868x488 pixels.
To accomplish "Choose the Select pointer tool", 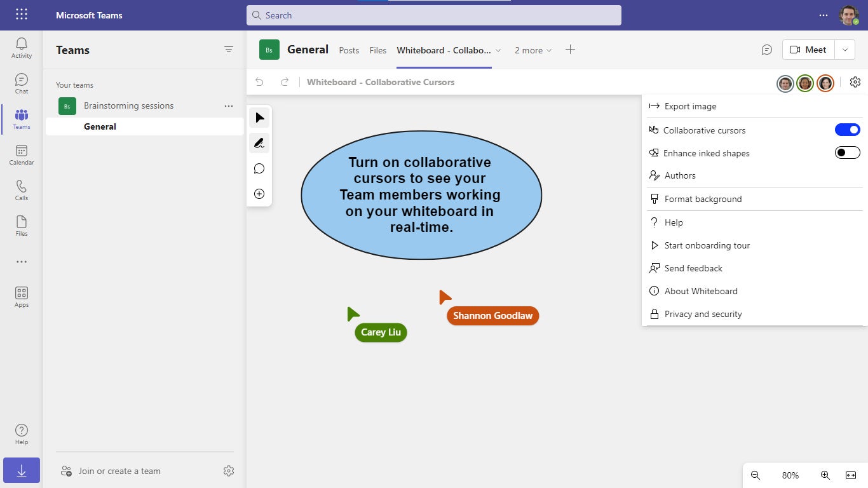I will 259,118.
